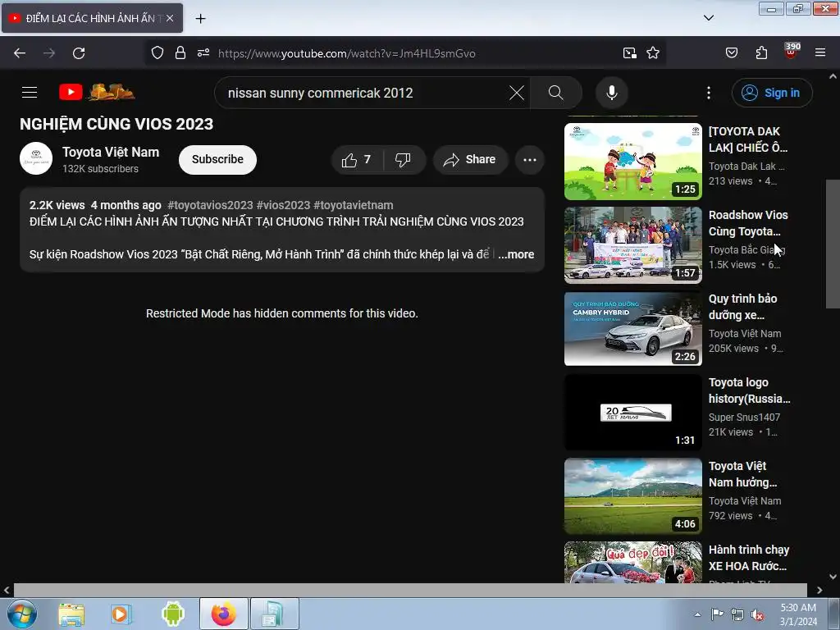The width and height of the screenshot is (840, 630).
Task: Open the Camry Hybrid thumbnail 2:26
Action: coord(632,328)
